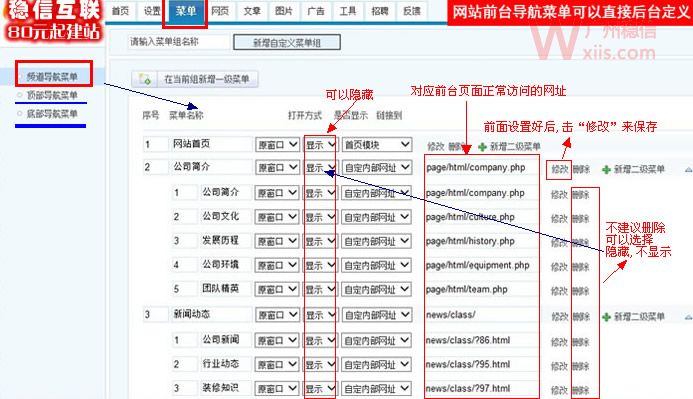Click green plus icon in 网站首页 row
The width and height of the screenshot is (693, 399).
point(482,147)
